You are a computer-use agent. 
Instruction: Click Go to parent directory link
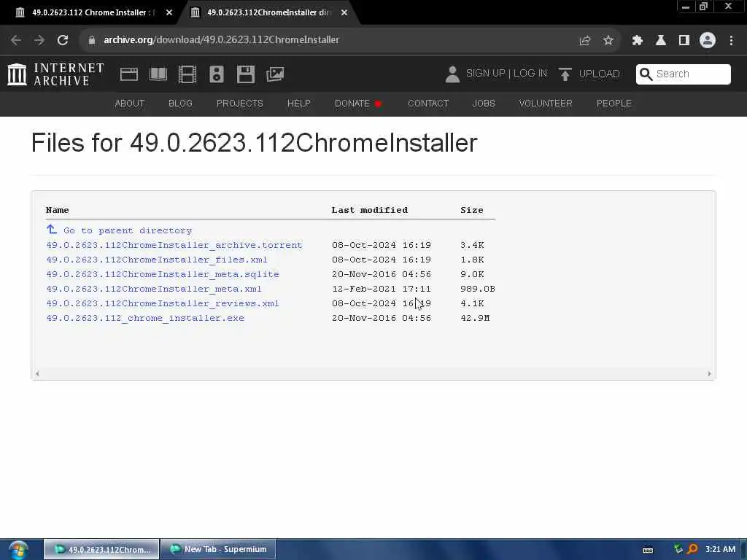click(128, 230)
